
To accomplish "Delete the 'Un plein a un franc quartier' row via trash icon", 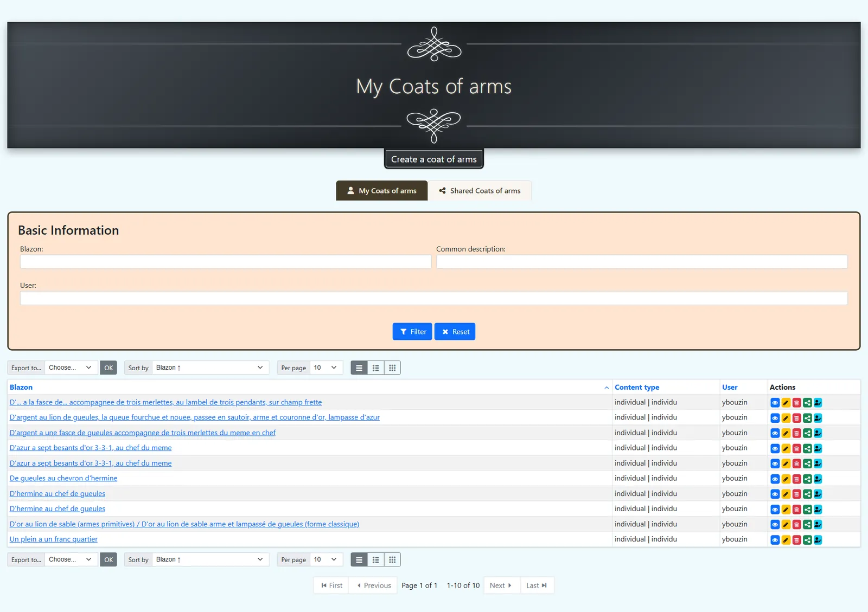I will [796, 540].
